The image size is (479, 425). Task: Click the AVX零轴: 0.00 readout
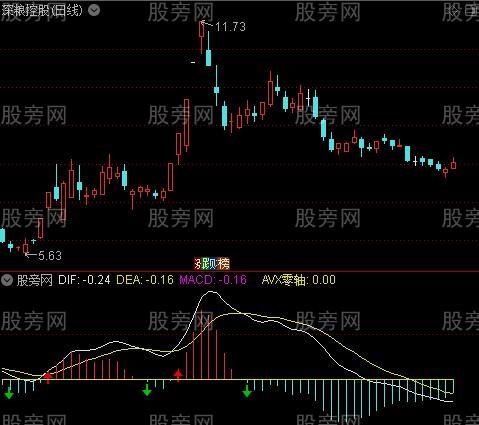[299, 280]
